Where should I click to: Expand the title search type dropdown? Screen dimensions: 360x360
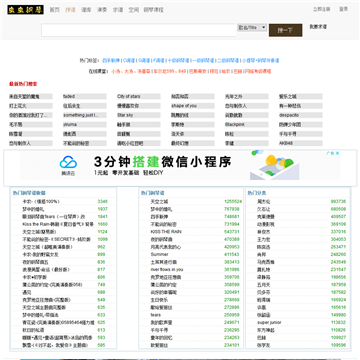coord(252,28)
